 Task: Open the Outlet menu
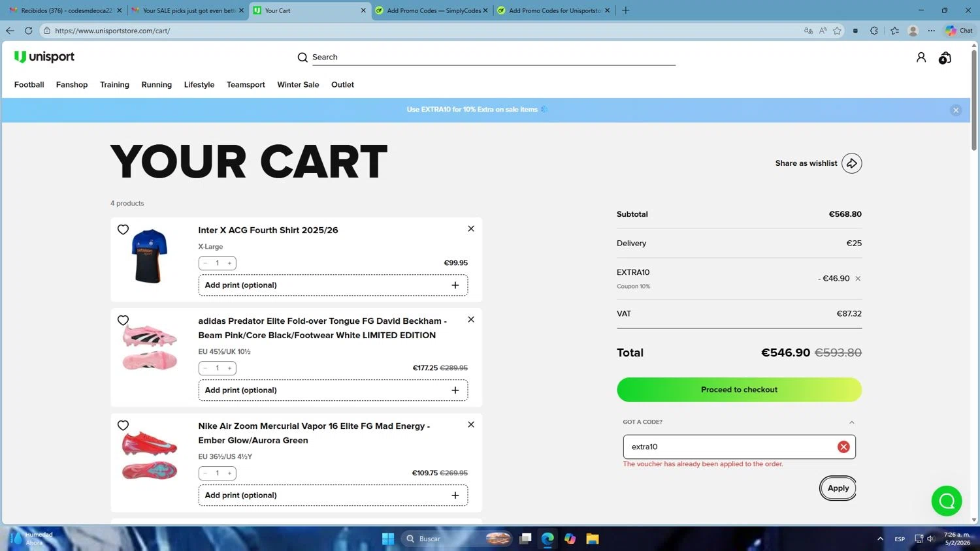tap(342, 85)
